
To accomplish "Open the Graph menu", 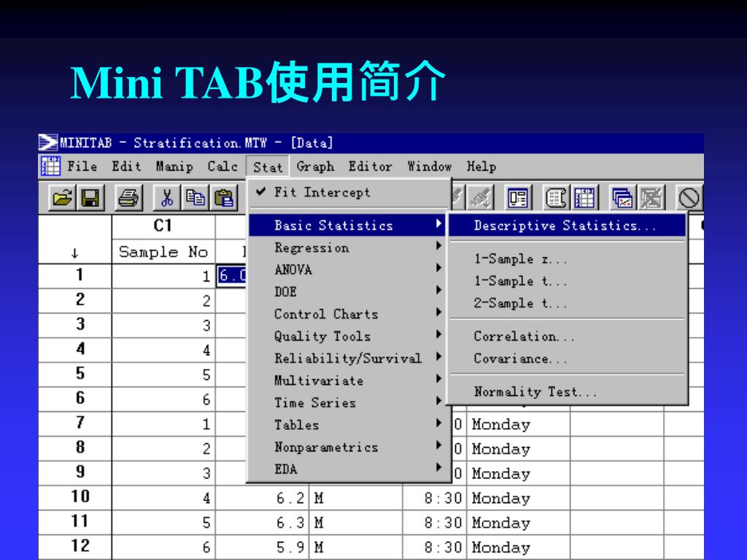I will pos(315,166).
